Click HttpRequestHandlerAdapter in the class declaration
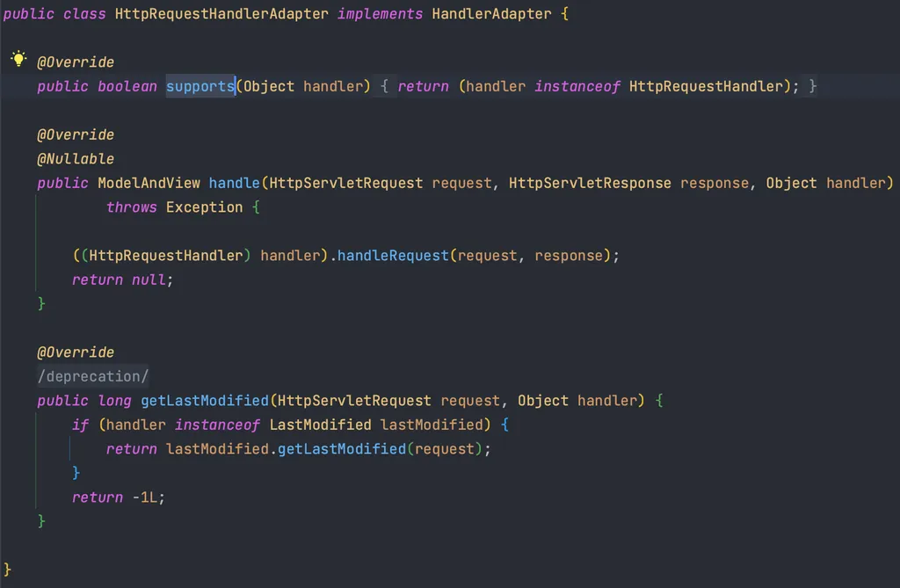Image resolution: width=900 pixels, height=588 pixels. click(x=221, y=14)
